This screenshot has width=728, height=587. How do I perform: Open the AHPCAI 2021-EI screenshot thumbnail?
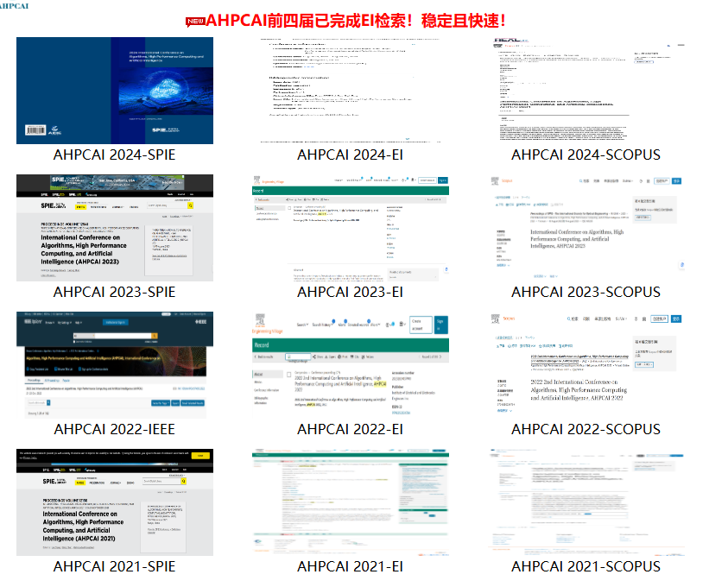[351, 502]
